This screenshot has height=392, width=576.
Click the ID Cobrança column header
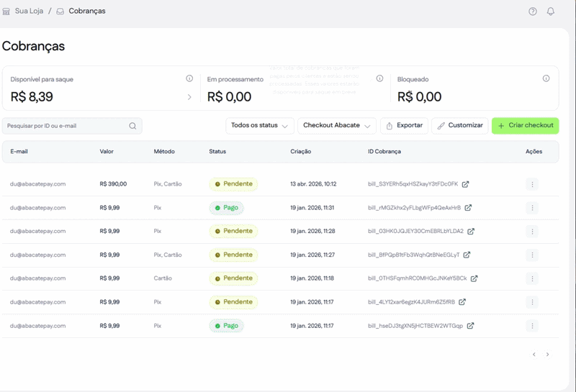coord(384,151)
